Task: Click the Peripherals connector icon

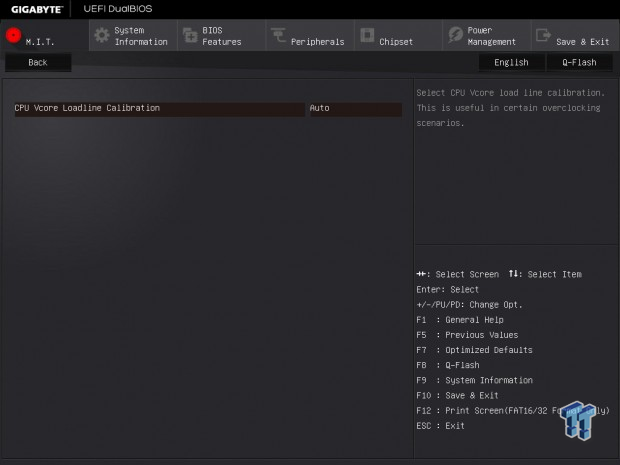Action: pos(278,35)
